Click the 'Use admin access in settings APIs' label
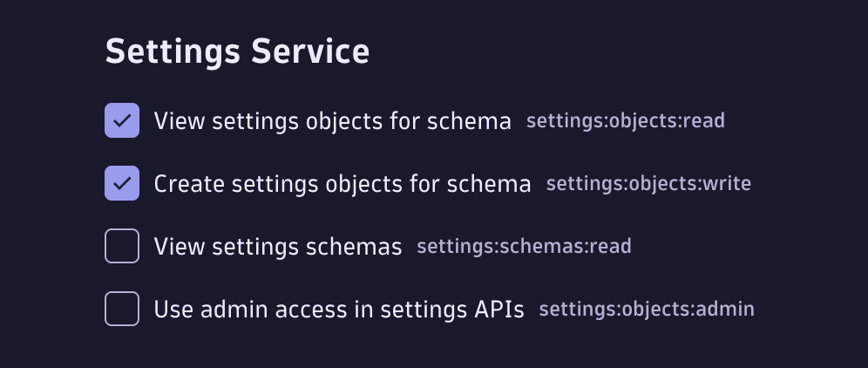 (x=338, y=310)
